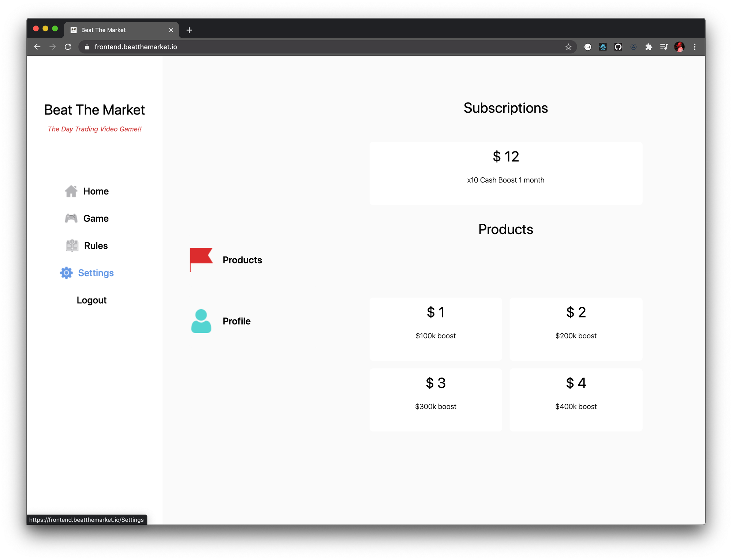This screenshot has width=732, height=560.
Task: Click the blue Settings gear icon
Action: (66, 273)
